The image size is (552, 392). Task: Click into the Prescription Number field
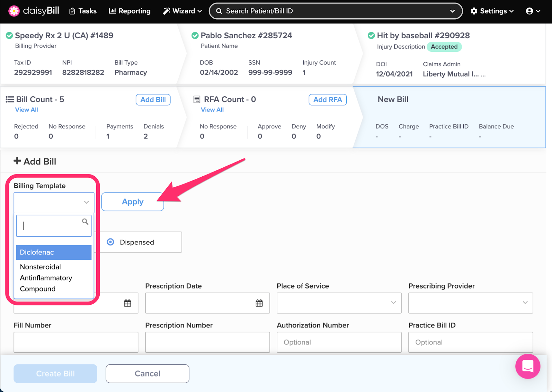[207, 342]
